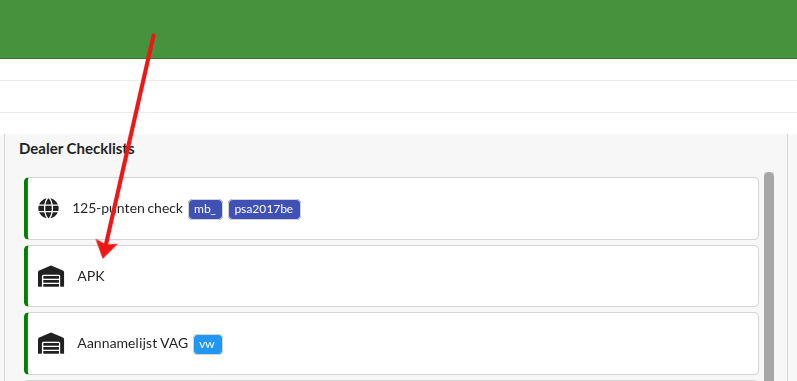Open the 125-punten check checklist

tap(128, 208)
